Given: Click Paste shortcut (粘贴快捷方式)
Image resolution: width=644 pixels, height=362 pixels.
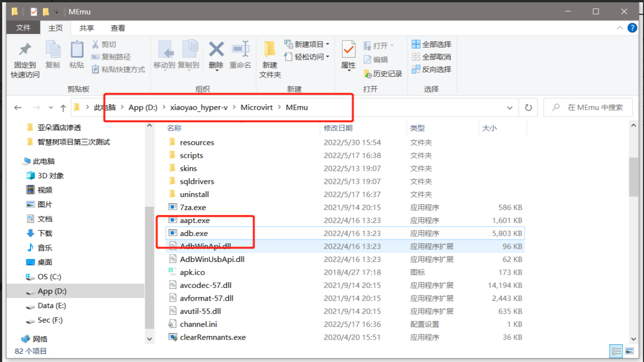Looking at the screenshot, I should point(118,69).
